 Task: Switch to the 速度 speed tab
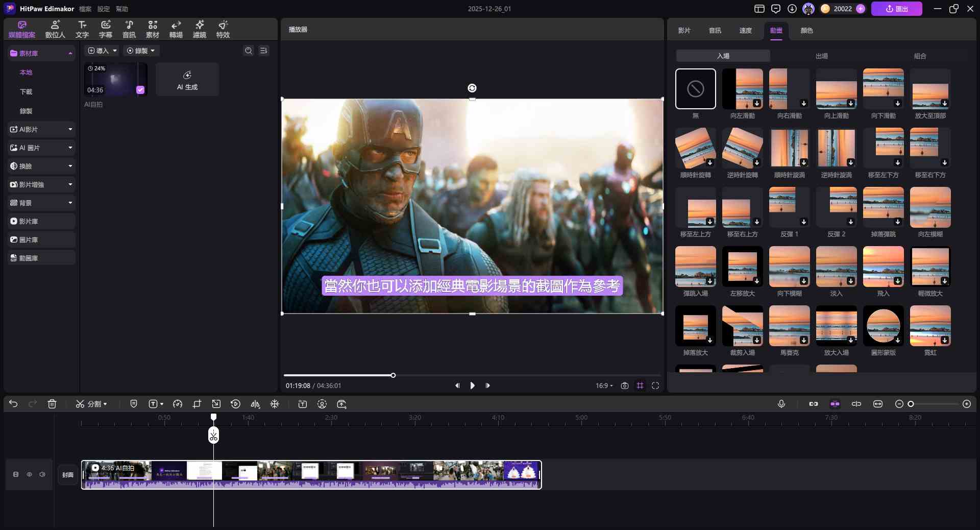[x=745, y=31]
